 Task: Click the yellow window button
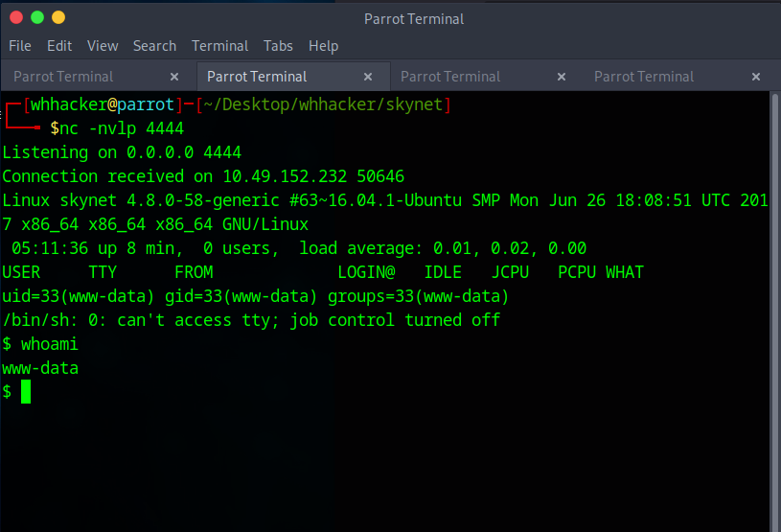pyautogui.click(x=58, y=17)
